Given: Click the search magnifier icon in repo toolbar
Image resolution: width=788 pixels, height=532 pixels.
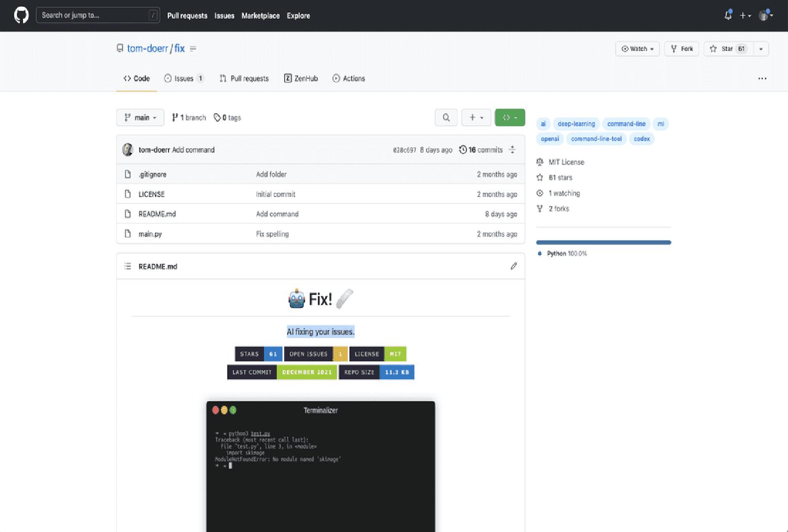Looking at the screenshot, I should pyautogui.click(x=446, y=118).
